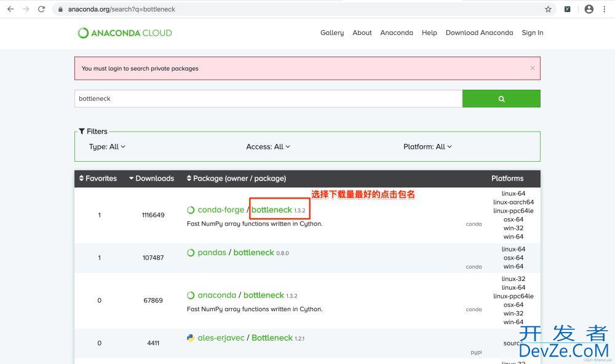This screenshot has height=364, width=615.
Task: Sort by Downloads column
Action: point(151,178)
